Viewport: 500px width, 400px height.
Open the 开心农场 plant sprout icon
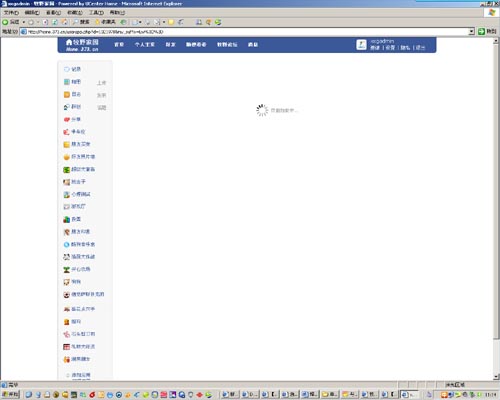[67, 269]
